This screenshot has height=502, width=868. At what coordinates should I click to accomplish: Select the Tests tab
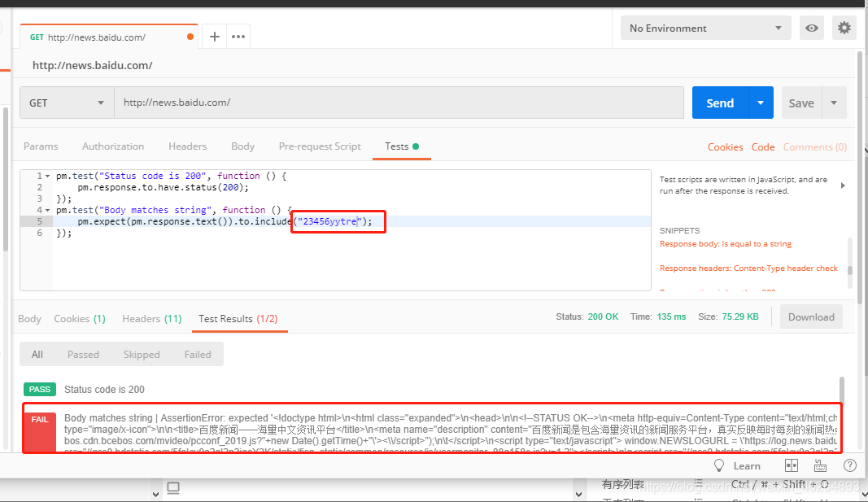coord(402,146)
